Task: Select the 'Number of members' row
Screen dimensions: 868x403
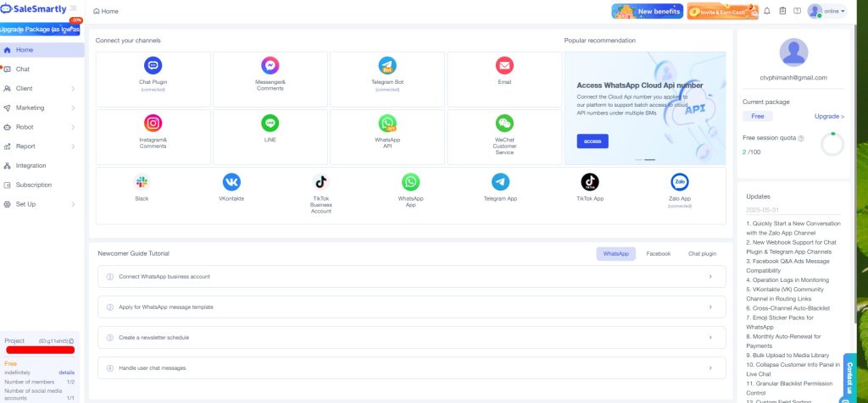Action: [39, 382]
